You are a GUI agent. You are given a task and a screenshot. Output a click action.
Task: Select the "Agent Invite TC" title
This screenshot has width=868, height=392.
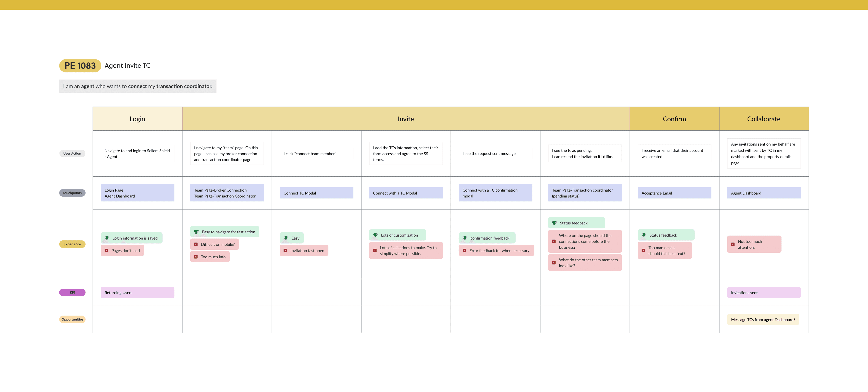(127, 66)
